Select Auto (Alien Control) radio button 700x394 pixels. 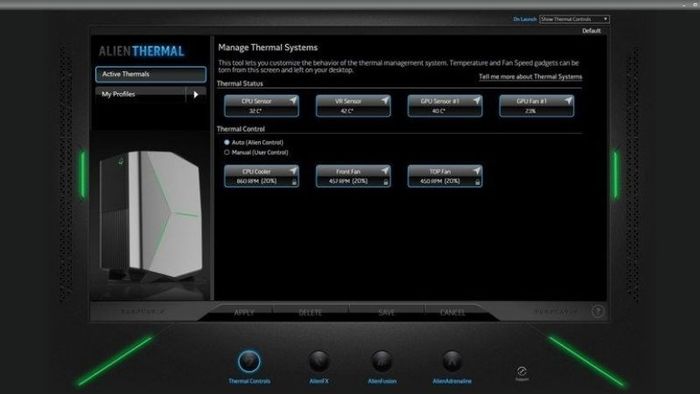click(x=227, y=142)
